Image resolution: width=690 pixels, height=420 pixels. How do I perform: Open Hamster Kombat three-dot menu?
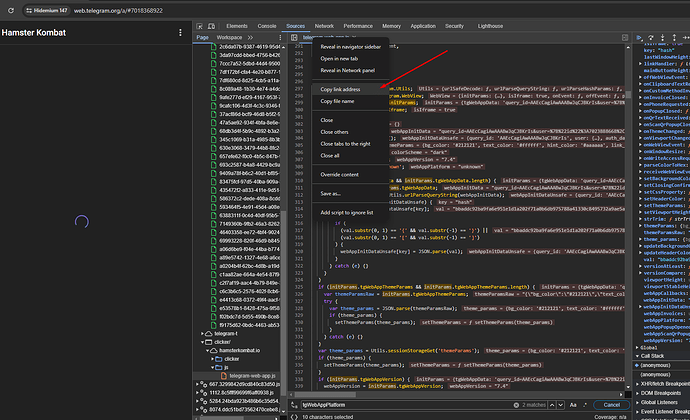point(180,33)
